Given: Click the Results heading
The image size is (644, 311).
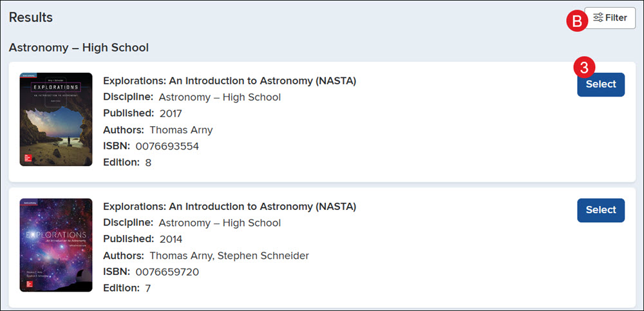Looking at the screenshot, I should click(x=31, y=17).
